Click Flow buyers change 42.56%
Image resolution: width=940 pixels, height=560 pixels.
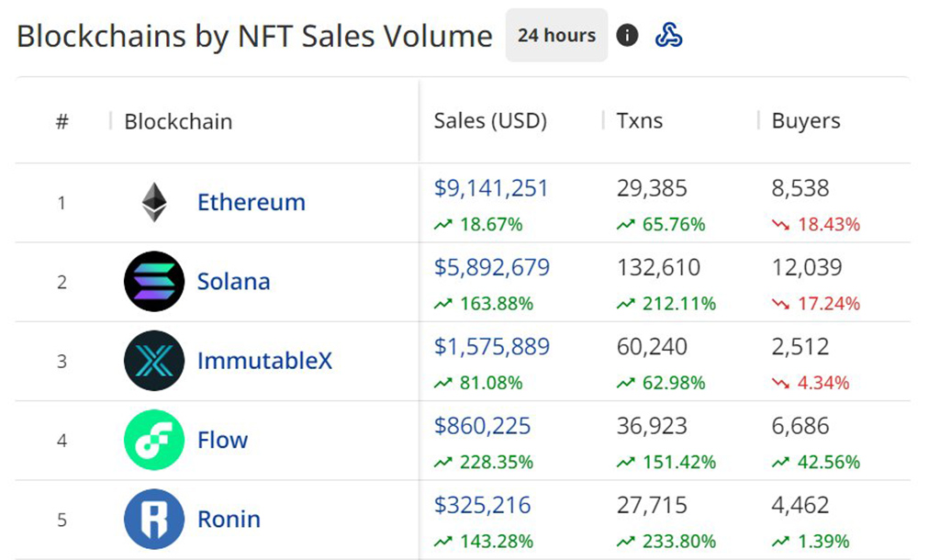point(816,462)
